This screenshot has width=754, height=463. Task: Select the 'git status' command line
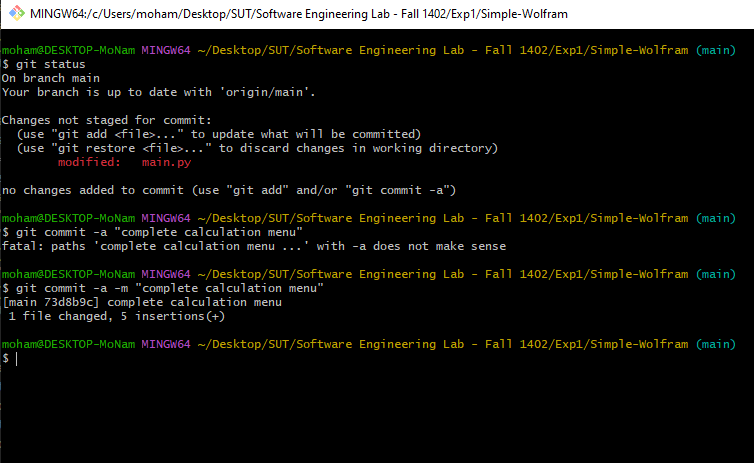pyautogui.click(x=44, y=64)
